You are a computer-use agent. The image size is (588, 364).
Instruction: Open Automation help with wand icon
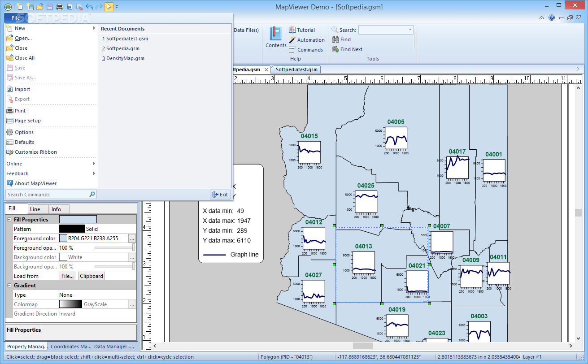[x=307, y=40]
